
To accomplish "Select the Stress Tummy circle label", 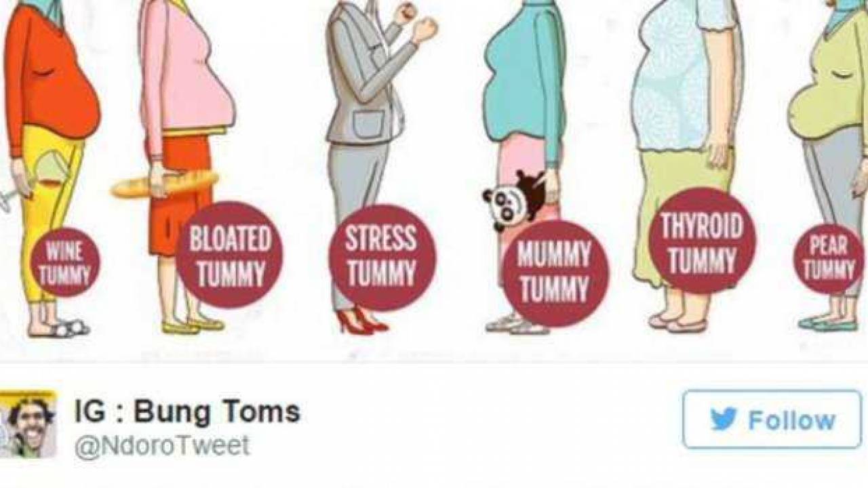I will tap(382, 258).
